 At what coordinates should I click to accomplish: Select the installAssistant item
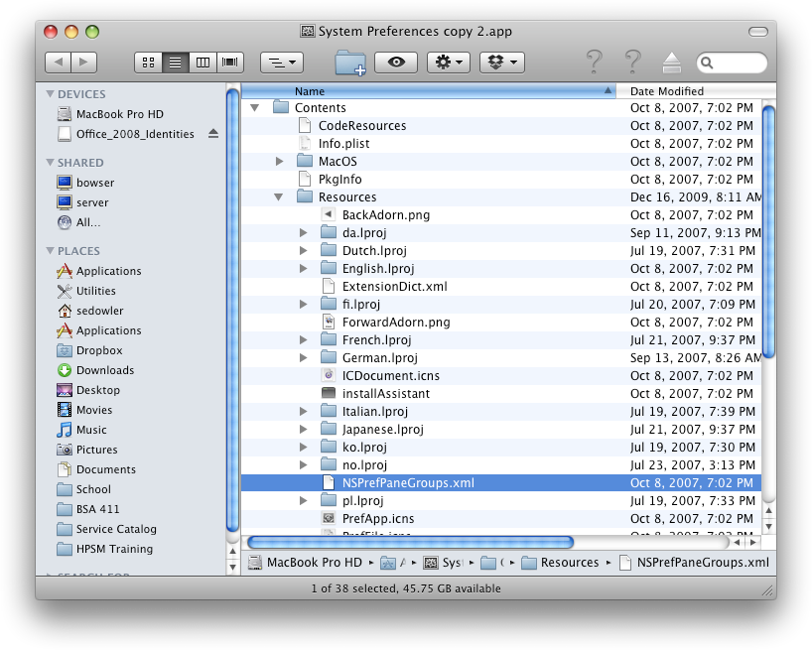[x=501, y=393]
